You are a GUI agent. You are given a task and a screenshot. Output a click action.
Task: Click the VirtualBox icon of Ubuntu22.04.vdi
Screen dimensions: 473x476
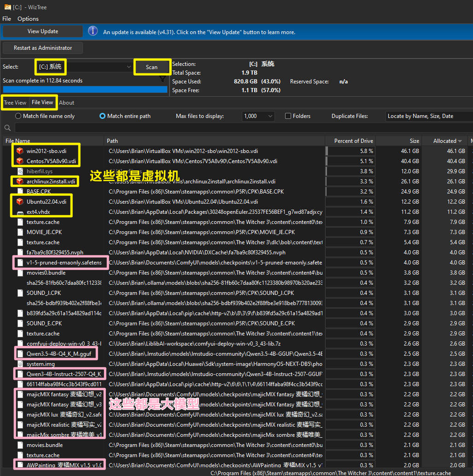[x=20, y=201]
